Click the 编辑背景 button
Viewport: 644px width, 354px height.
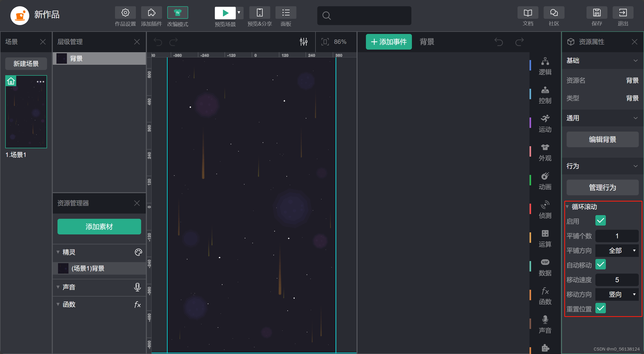point(602,139)
